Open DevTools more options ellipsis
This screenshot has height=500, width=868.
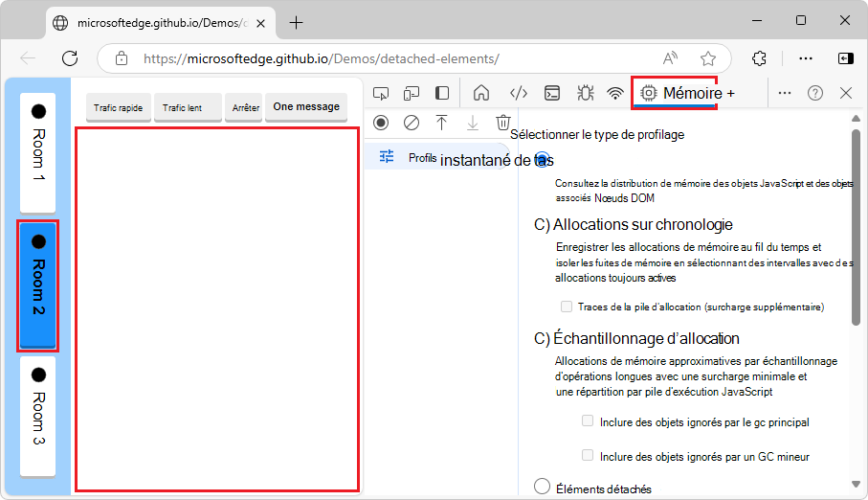point(785,93)
